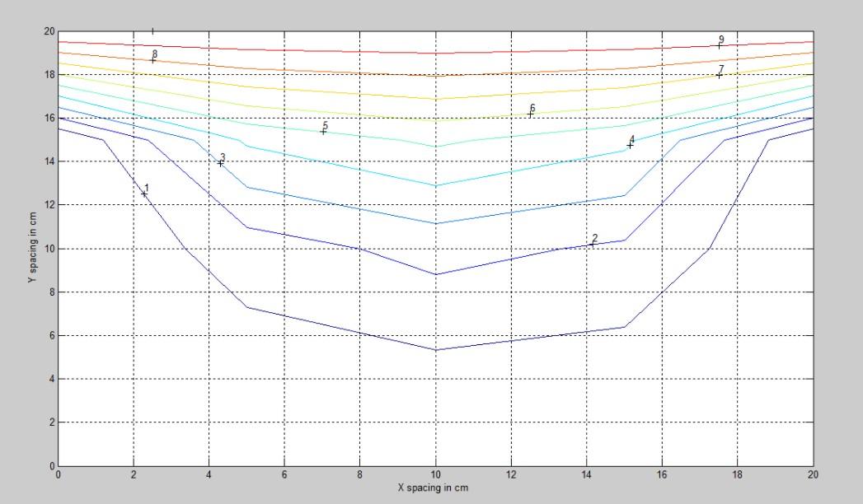Click the y-axis tick label 8
This screenshot has height=504, width=863.
52,292
